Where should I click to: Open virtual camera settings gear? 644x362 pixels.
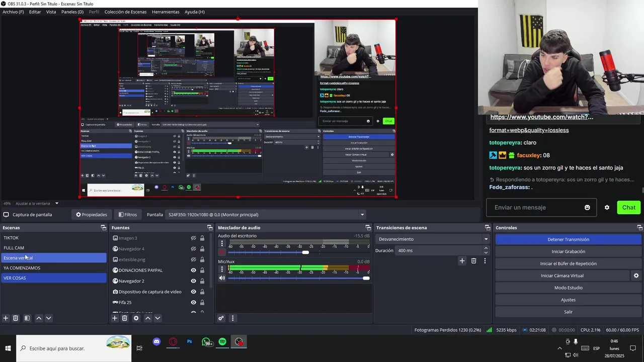tap(636, 276)
